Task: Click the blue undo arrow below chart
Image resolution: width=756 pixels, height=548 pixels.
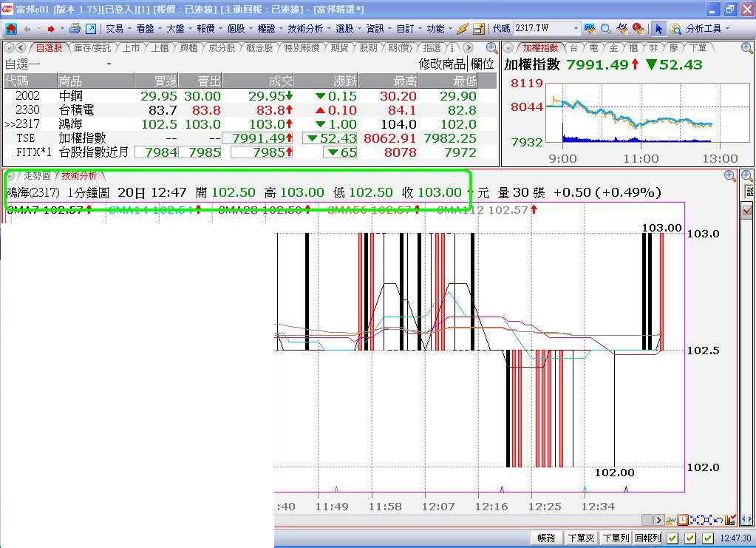Action: click(718, 520)
